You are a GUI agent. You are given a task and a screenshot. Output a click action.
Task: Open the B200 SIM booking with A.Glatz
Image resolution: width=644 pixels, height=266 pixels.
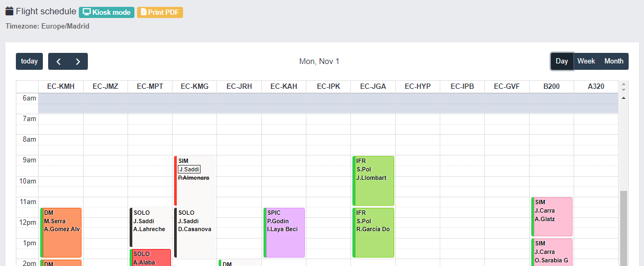pyautogui.click(x=552, y=217)
